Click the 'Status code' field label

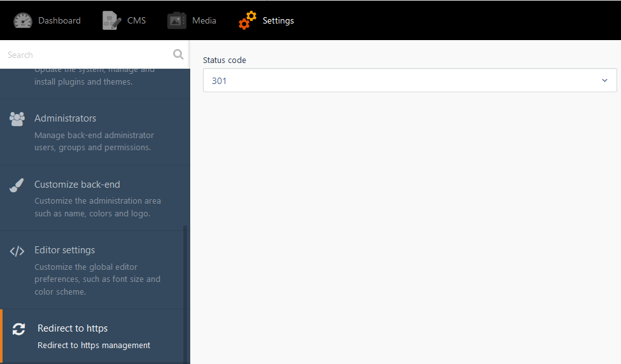(225, 60)
